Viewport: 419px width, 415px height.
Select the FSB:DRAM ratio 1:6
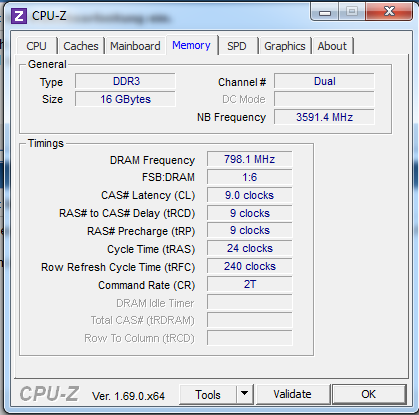click(x=250, y=177)
